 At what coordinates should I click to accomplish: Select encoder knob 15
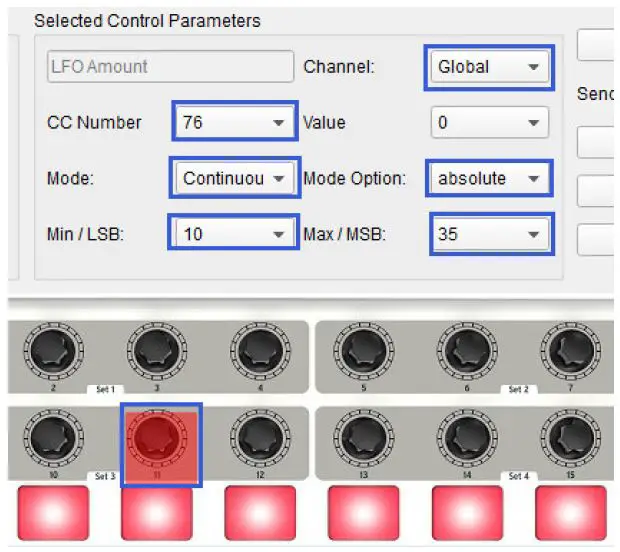click(x=571, y=438)
